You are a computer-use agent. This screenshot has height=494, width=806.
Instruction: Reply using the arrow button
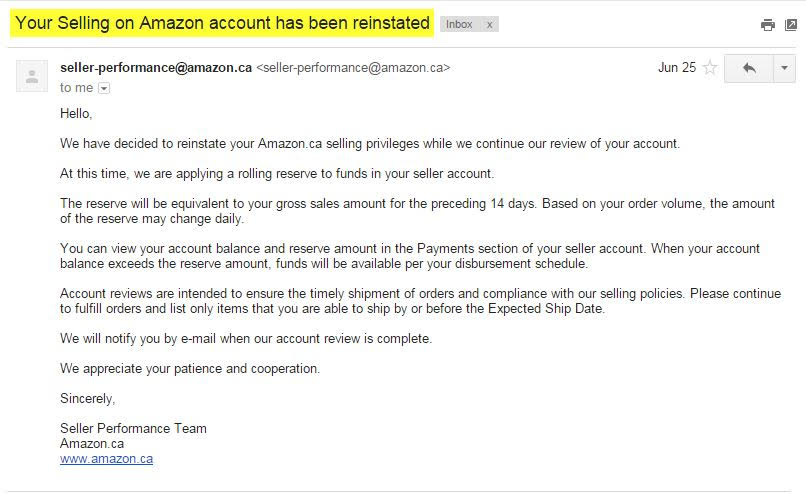[x=749, y=68]
